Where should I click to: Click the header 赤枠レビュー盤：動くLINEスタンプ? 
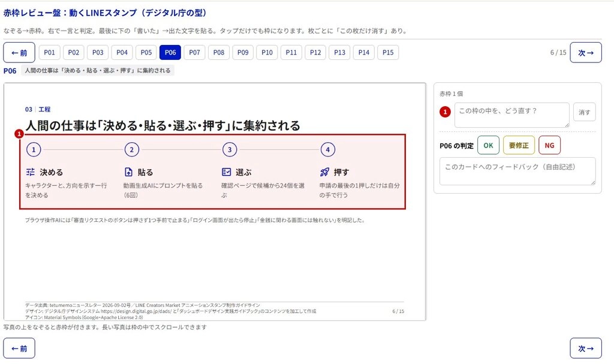(x=105, y=13)
